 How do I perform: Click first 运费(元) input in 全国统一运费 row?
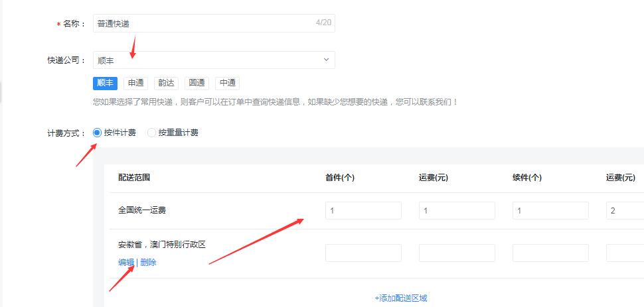click(457, 211)
